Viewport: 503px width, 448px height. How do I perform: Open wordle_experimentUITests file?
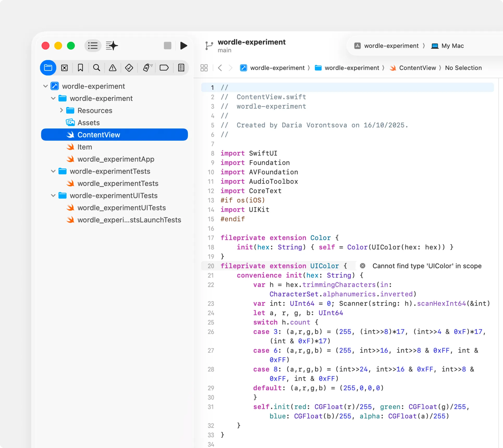114,208
